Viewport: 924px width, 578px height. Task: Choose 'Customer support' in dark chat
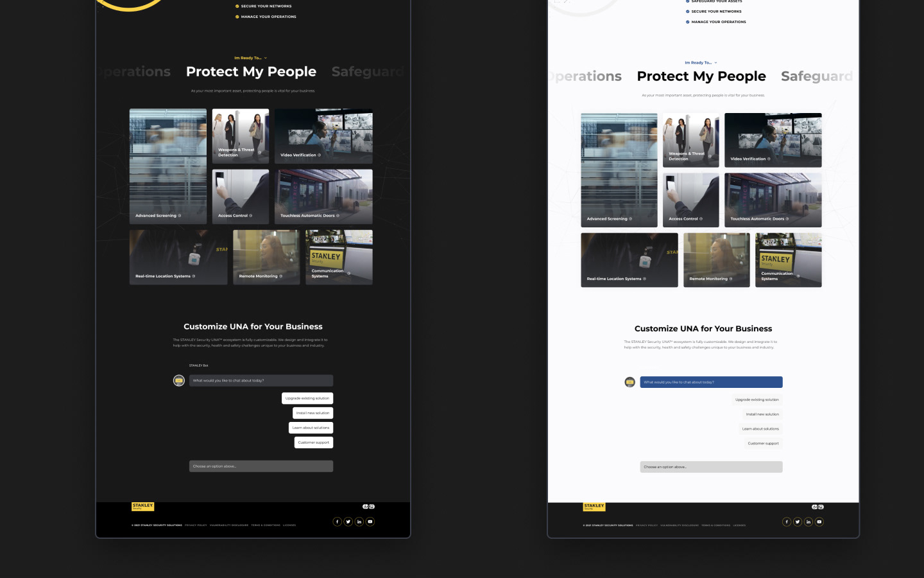tap(314, 442)
